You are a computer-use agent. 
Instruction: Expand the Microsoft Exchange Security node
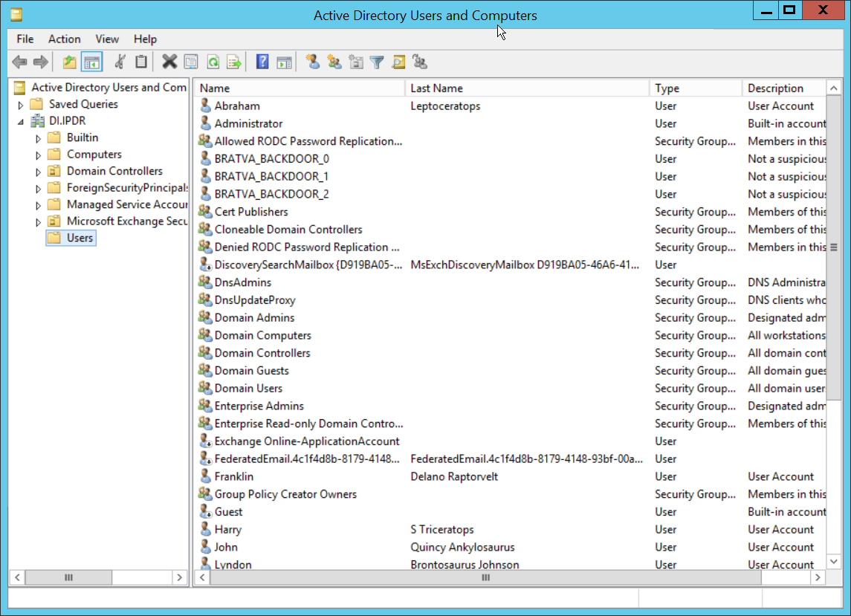click(x=38, y=222)
